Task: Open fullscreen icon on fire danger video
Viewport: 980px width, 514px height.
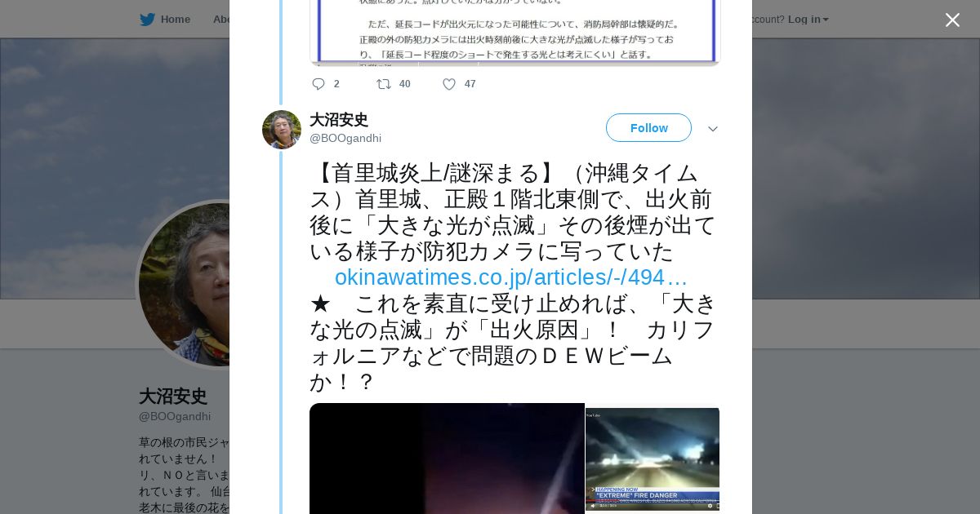Action: pos(716,505)
